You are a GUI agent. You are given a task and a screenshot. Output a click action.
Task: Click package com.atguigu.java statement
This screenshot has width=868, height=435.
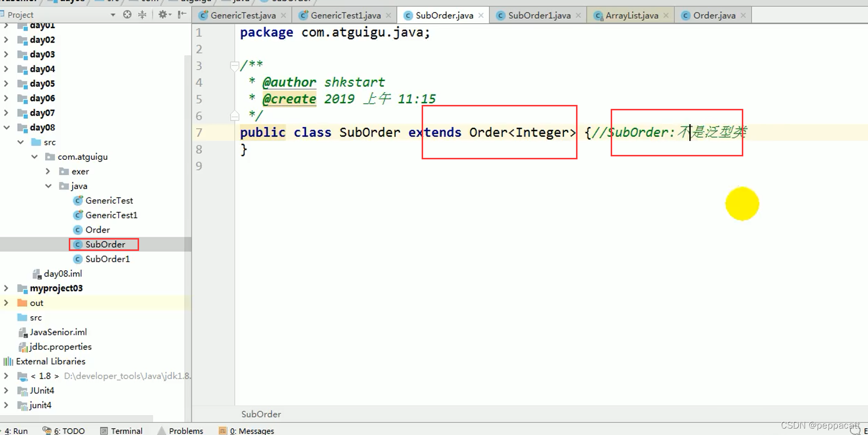(x=335, y=33)
